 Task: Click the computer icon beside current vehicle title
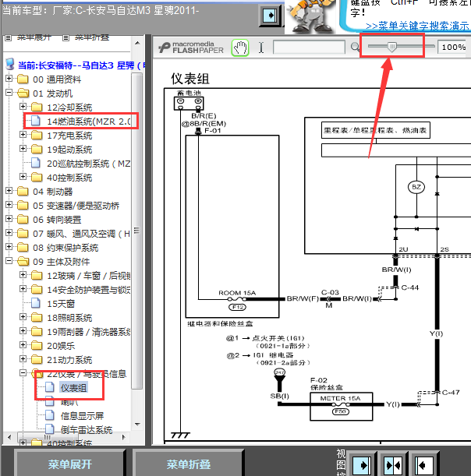10,64
